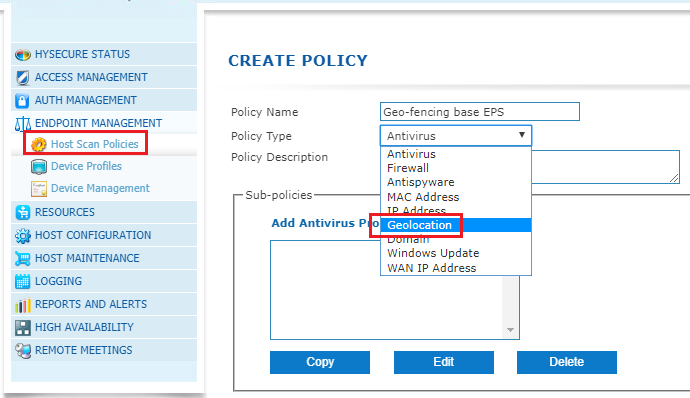Select Domain policy type option
The image size is (690, 398).
[456, 239]
